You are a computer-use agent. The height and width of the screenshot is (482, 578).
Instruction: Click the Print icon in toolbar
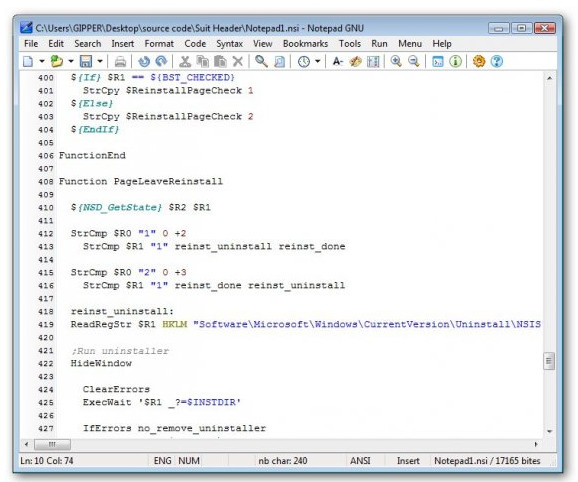pos(120,61)
